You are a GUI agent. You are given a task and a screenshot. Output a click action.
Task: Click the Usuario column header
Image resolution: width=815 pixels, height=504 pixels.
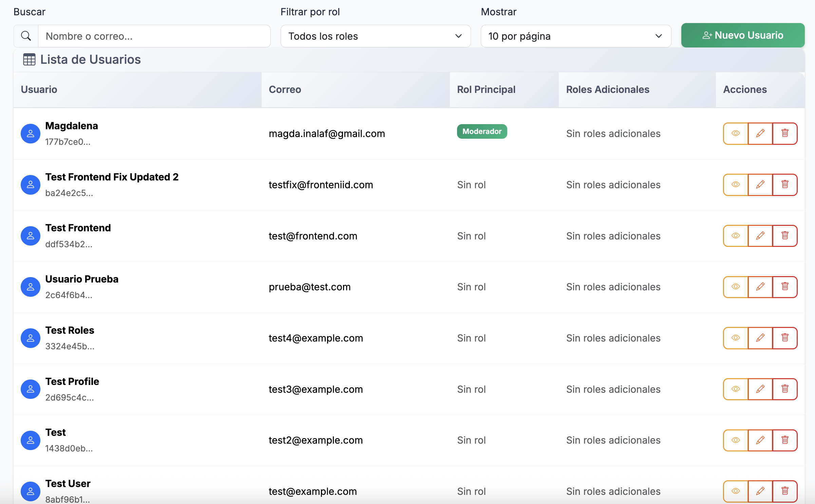(x=39, y=90)
